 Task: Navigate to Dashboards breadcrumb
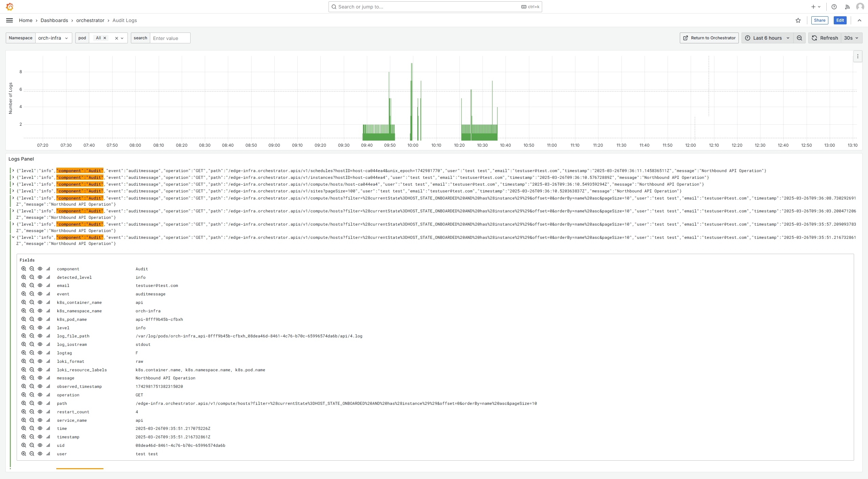[x=54, y=20]
